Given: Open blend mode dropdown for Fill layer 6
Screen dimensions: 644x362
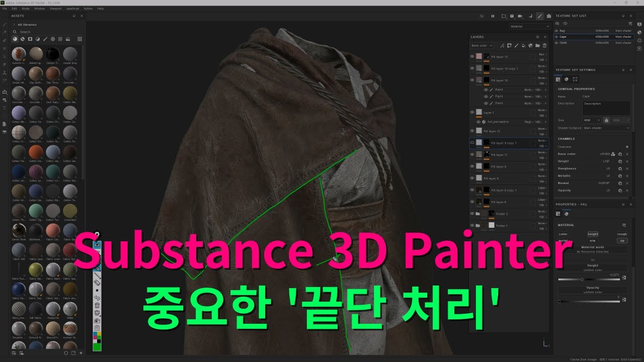Looking at the screenshot, I should click(542, 199).
